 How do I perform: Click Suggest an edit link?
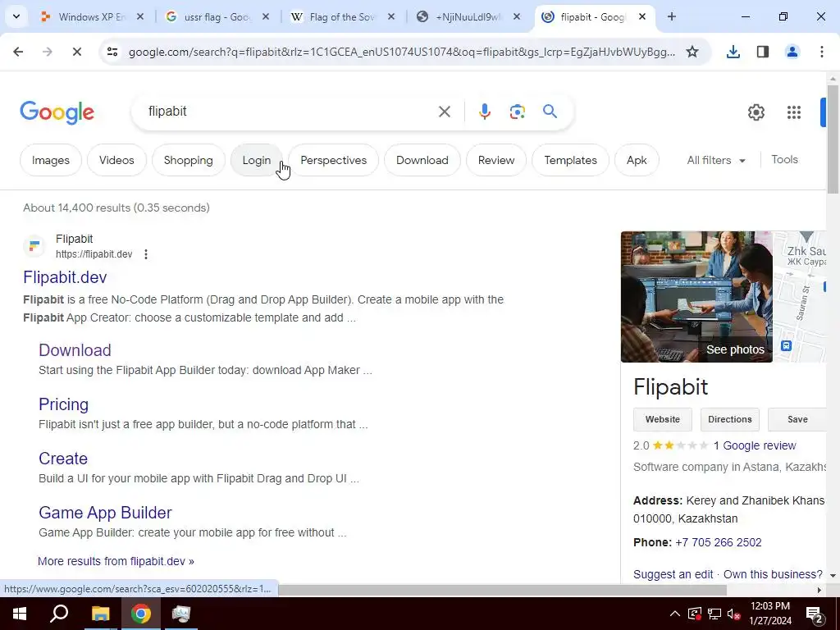click(673, 574)
